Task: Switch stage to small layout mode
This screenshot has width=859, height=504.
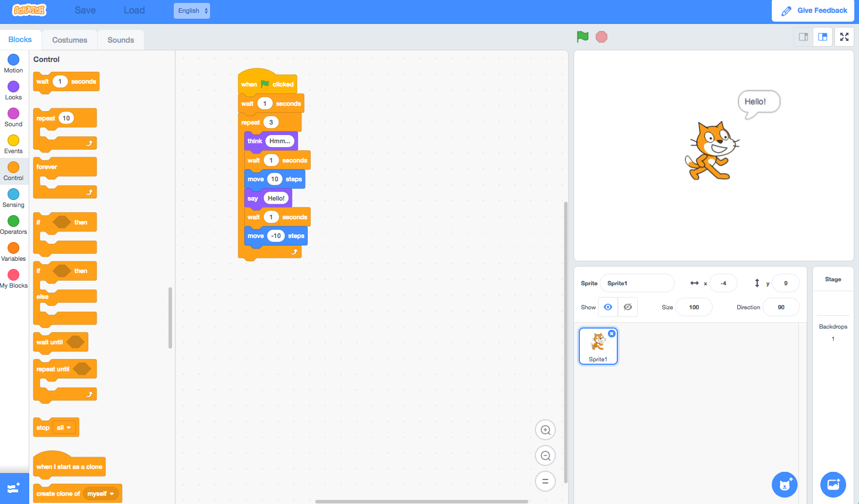Action: pos(802,36)
